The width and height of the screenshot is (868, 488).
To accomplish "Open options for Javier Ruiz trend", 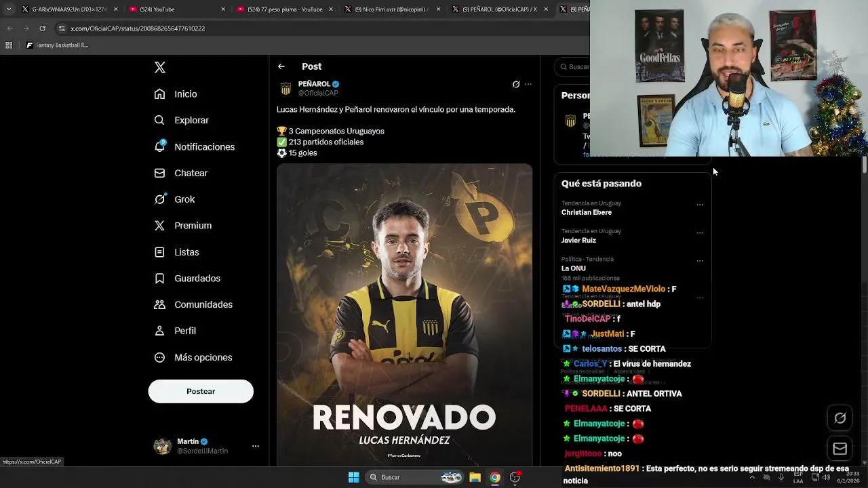I will click(700, 232).
